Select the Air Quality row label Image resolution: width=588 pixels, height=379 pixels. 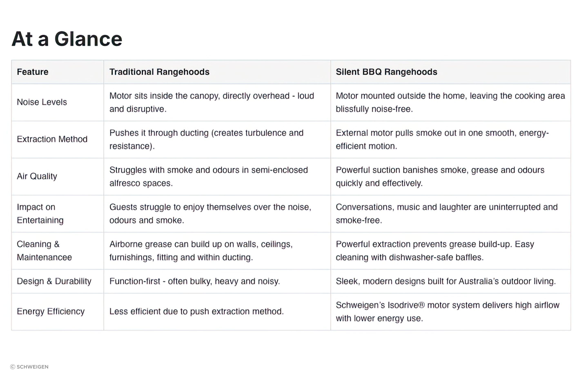coord(37,176)
